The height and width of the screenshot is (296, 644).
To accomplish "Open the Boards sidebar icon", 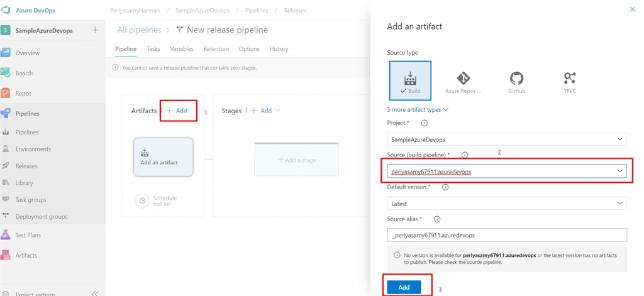I will (5, 73).
